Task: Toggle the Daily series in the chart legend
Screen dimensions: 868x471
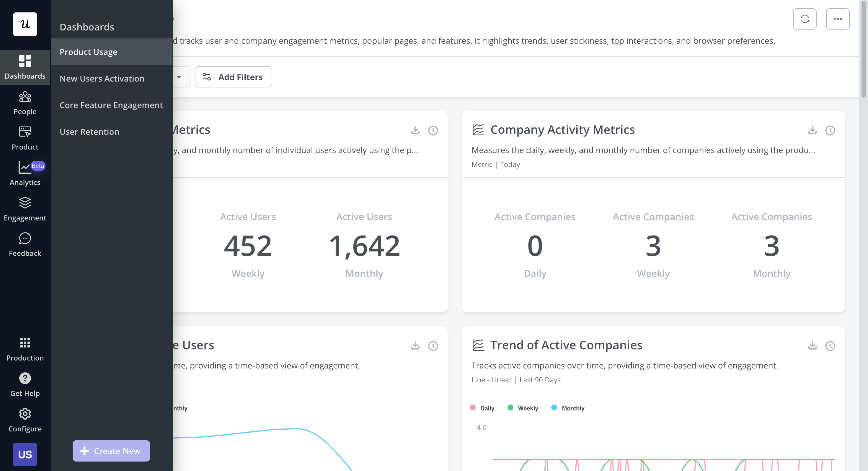Action: [482, 408]
